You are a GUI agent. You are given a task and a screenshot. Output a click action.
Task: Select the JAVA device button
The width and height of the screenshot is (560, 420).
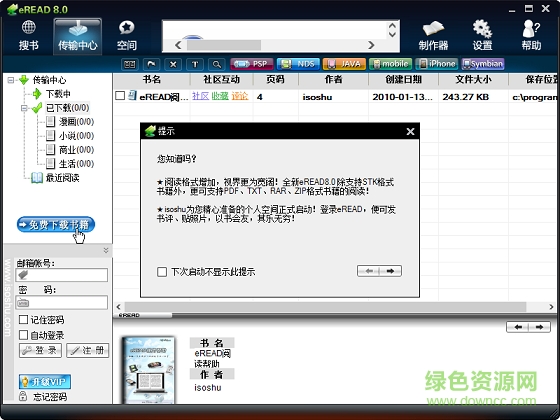coord(344,64)
